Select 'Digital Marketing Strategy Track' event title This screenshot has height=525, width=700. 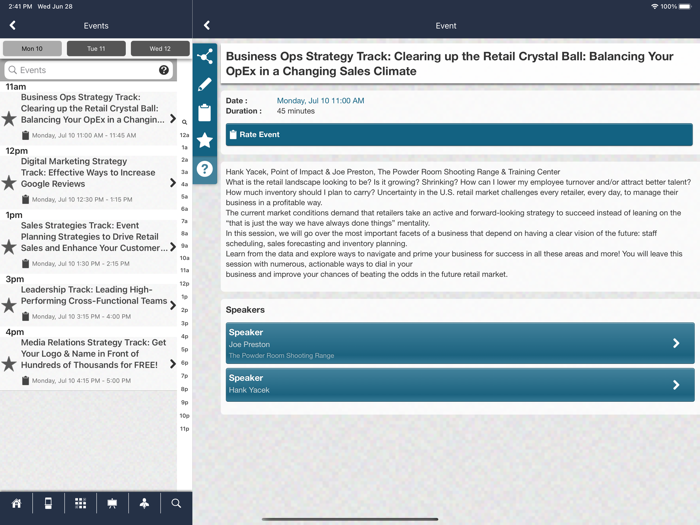[88, 172]
